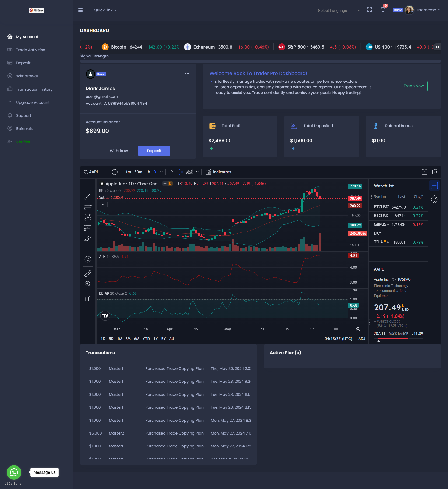The image size is (448, 489).
Task: Click the screenshot/camera icon on chart
Action: (x=435, y=172)
